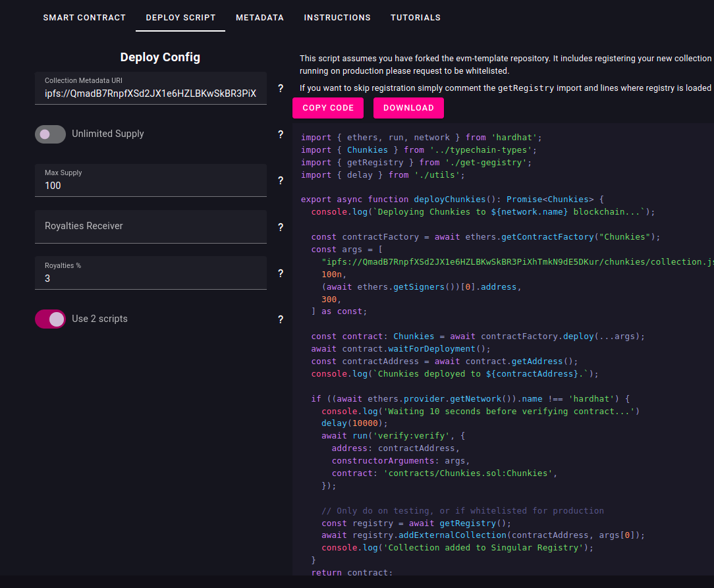Switch to the SMART CONTRACT tab

pyautogui.click(x=84, y=18)
